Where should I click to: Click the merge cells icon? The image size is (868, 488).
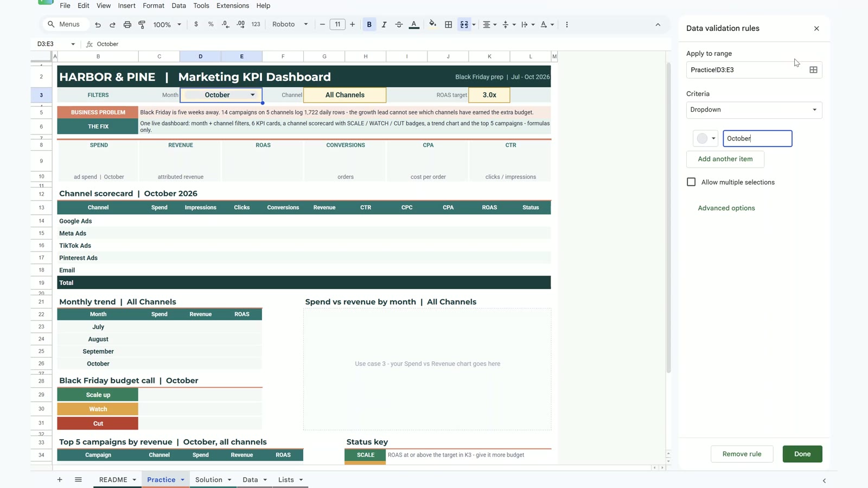pyautogui.click(x=464, y=24)
